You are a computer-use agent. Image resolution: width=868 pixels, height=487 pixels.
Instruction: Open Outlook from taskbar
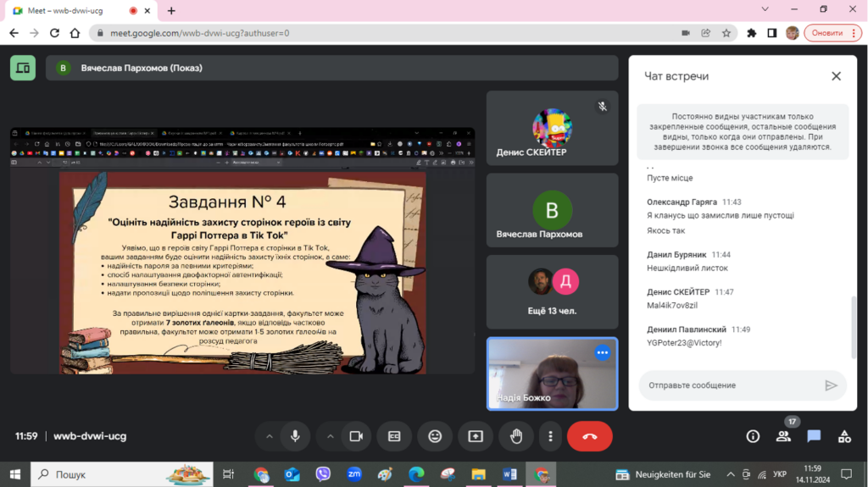pos(292,474)
